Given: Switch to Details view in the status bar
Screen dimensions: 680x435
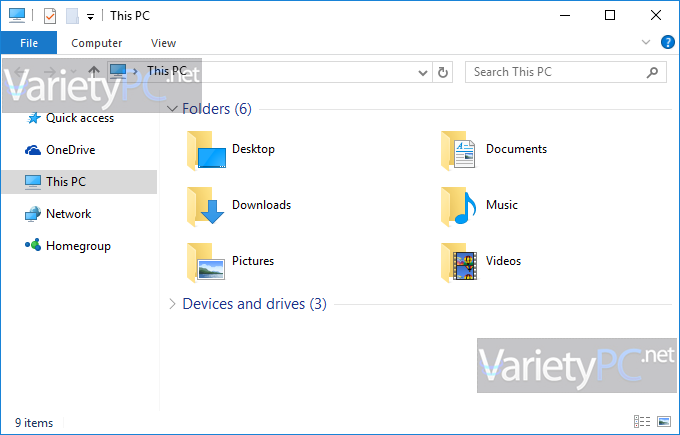Looking at the screenshot, I should click(642, 422).
